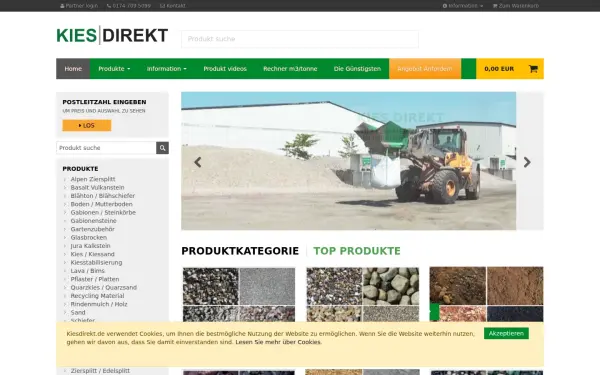Open Jura Kalkstein category
The height and width of the screenshot is (375, 600).
90,246
